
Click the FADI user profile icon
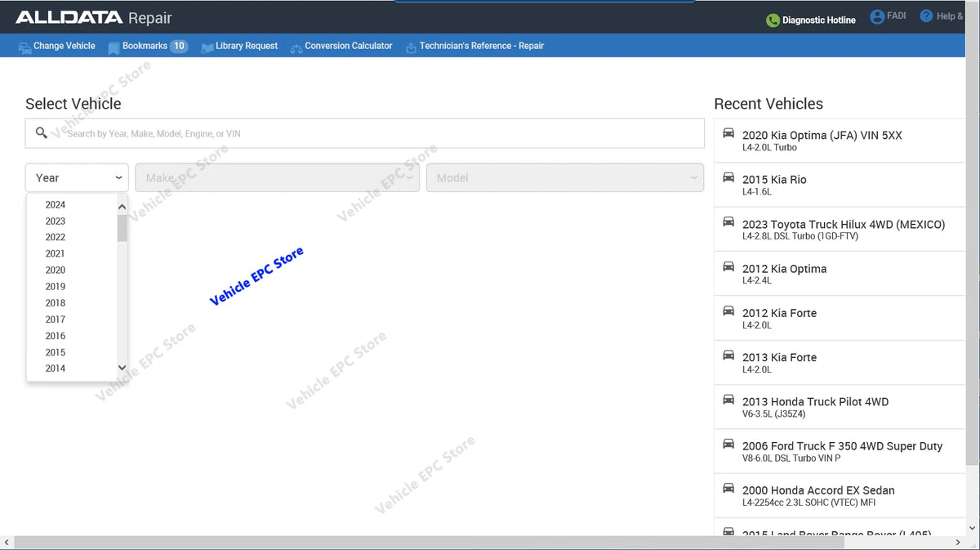[877, 16]
